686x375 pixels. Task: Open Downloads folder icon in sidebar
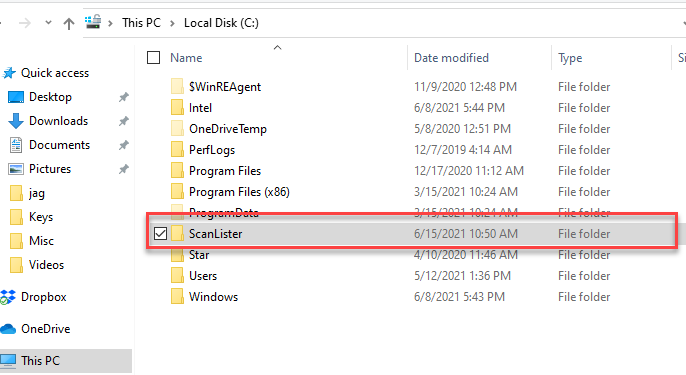[x=16, y=121]
